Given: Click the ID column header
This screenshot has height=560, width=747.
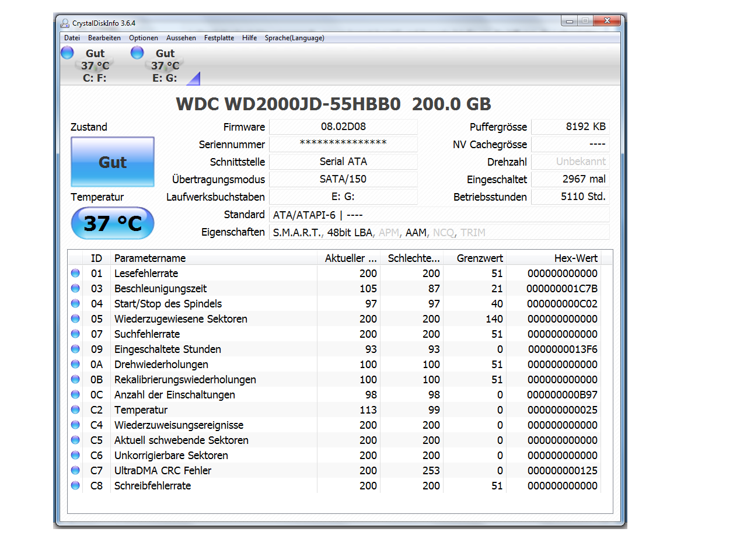Looking at the screenshot, I should [96, 258].
